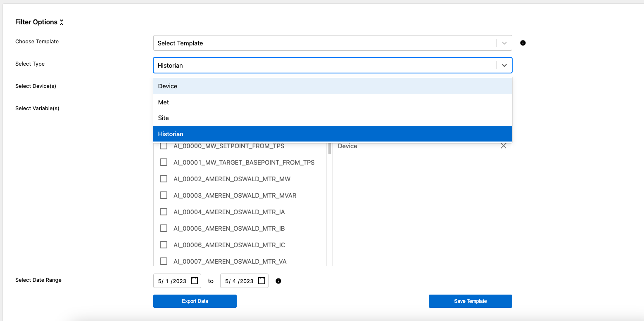Click the Choose Template label
644x321 pixels.
(37, 41)
